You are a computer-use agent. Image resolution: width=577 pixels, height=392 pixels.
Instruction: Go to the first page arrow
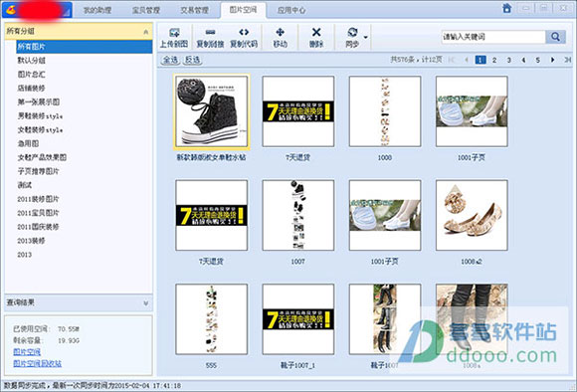pyautogui.click(x=452, y=60)
